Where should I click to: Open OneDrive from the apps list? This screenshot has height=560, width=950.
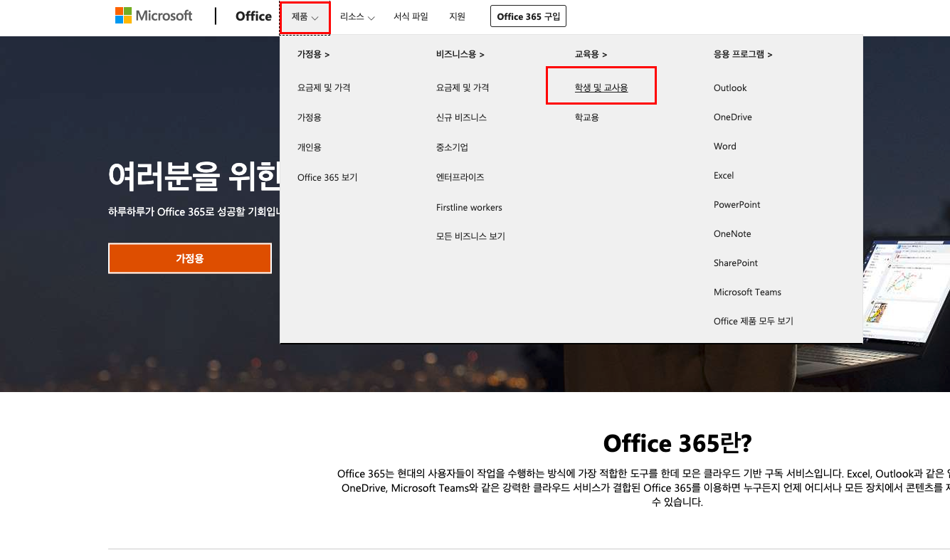click(733, 117)
